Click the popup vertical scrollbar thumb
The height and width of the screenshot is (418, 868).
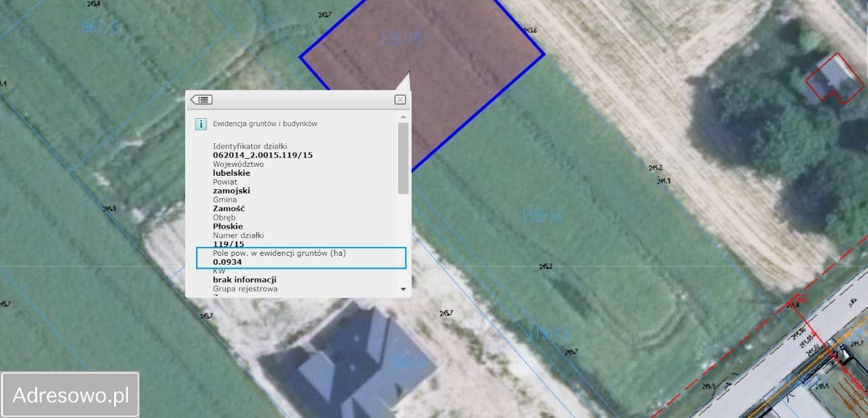click(x=403, y=158)
